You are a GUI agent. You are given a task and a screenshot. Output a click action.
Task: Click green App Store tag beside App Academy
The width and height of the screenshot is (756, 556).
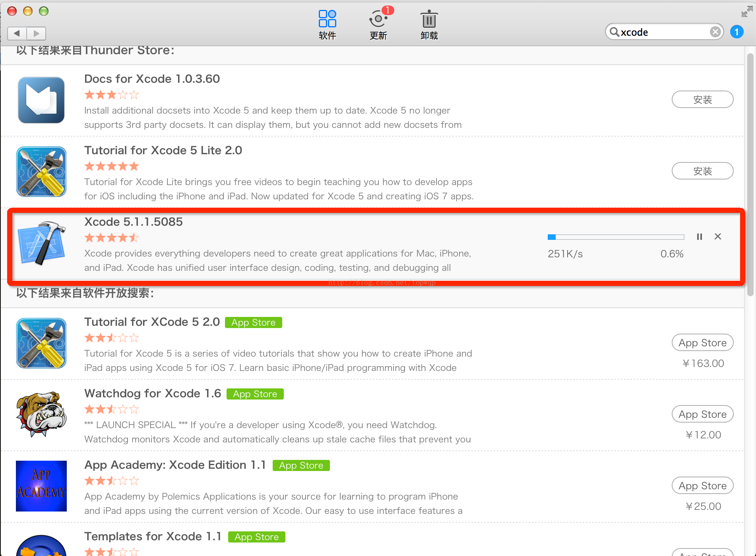click(301, 465)
